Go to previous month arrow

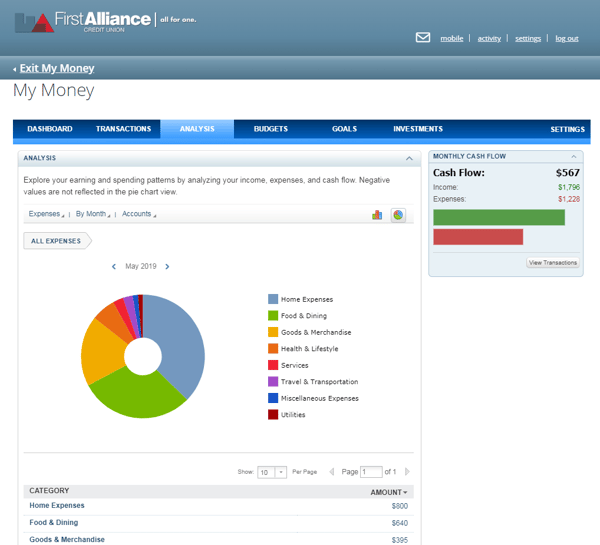click(114, 266)
